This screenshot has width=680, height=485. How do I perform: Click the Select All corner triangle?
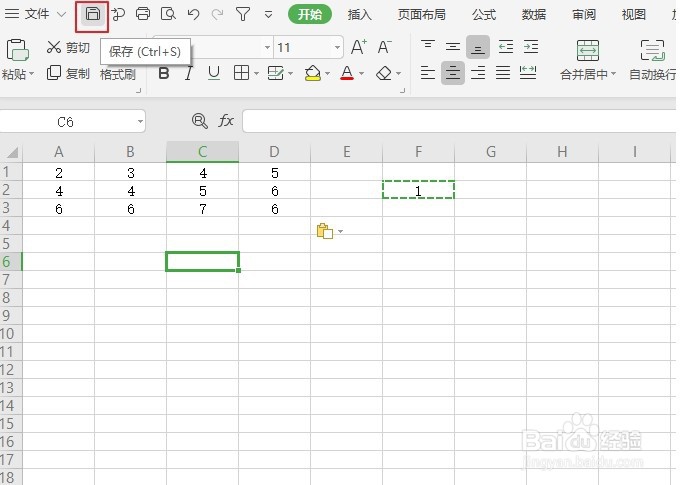11,152
